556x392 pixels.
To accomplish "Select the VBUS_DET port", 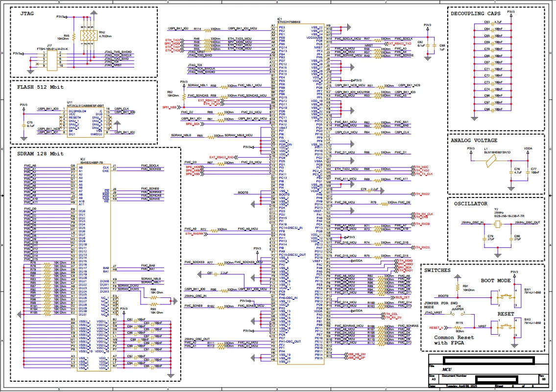I will pos(401,297).
